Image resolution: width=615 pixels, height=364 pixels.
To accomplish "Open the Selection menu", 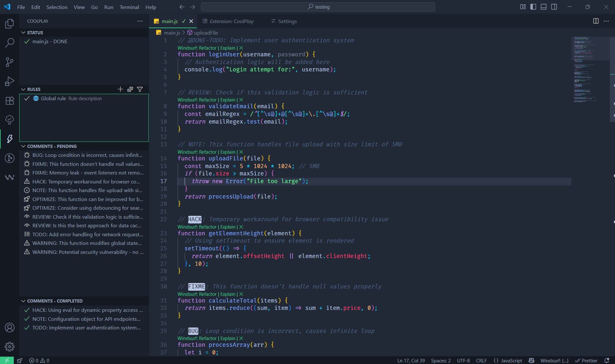I will pos(57,7).
